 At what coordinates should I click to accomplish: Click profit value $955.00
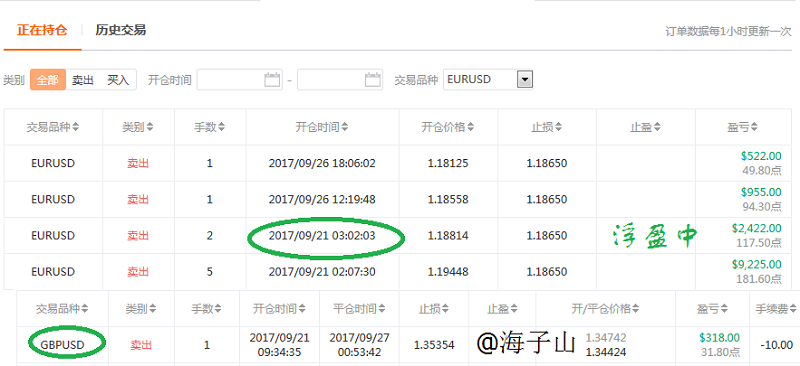pos(761,192)
